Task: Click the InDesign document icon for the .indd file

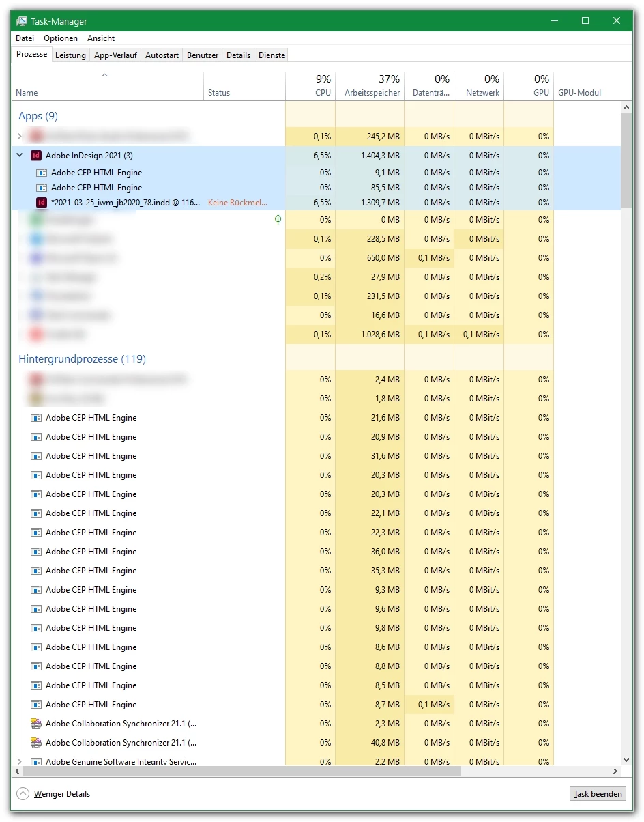Action: point(42,203)
